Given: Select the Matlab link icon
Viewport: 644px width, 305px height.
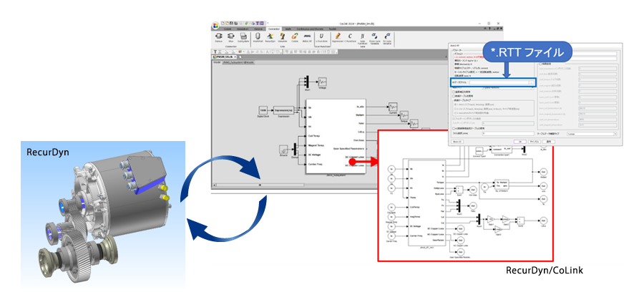Looking at the screenshot, I should point(258,37).
